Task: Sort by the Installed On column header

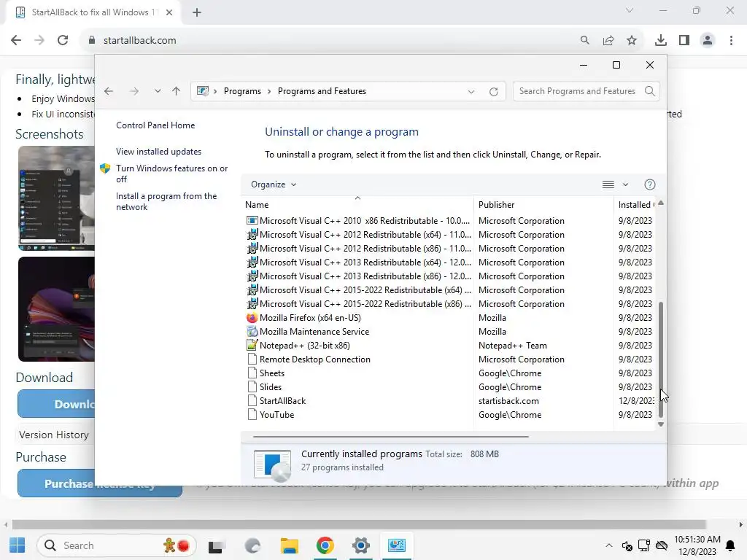Action: click(x=635, y=205)
